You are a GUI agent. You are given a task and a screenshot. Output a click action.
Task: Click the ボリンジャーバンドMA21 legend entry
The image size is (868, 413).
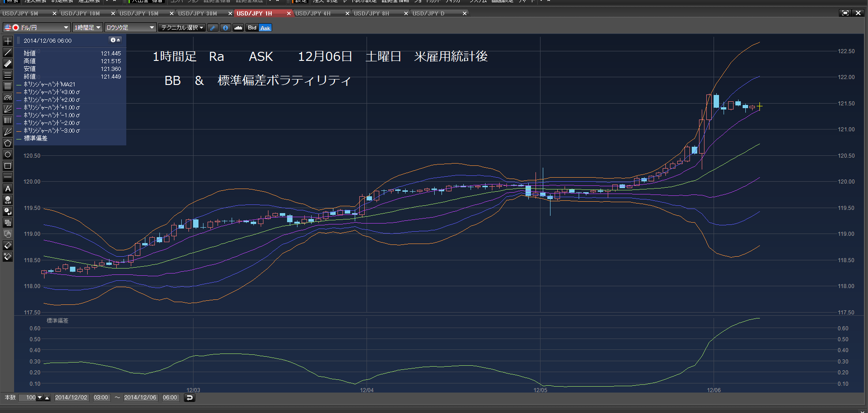click(x=49, y=85)
